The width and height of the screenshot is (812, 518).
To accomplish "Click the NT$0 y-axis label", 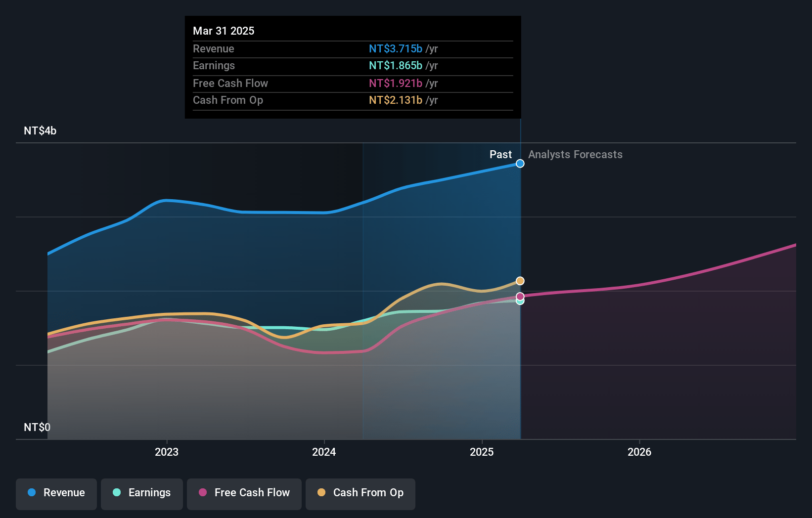I will point(37,427).
